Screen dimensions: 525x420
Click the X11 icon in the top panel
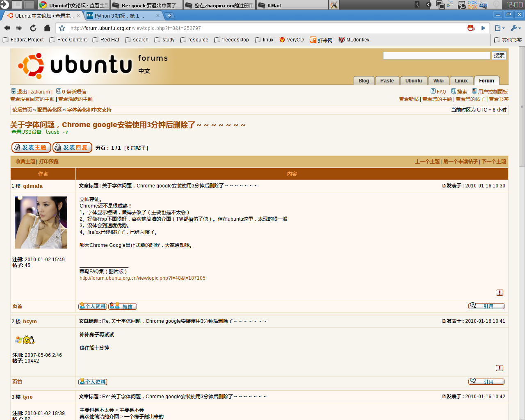tap(334, 5)
